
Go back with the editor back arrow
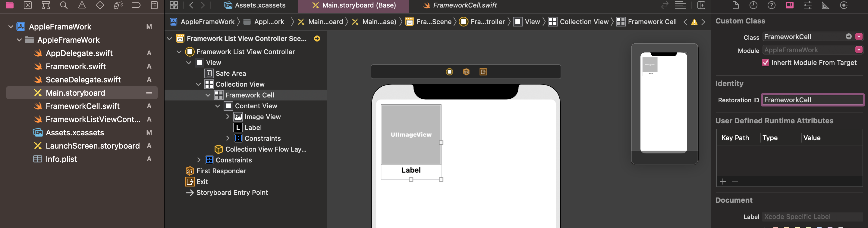191,5
